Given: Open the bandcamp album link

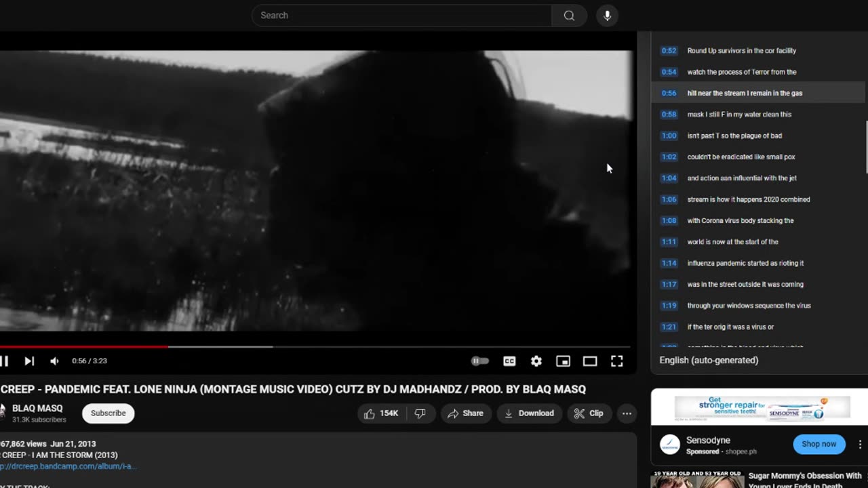Looking at the screenshot, I should tap(68, 466).
